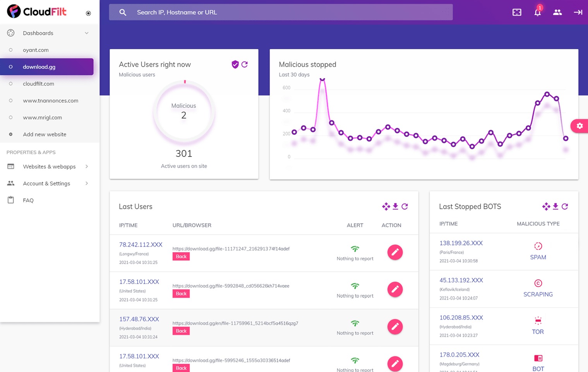Click Back badge for 78.242.112.XXX row
Screen dimensions: 588x372
[x=181, y=257]
